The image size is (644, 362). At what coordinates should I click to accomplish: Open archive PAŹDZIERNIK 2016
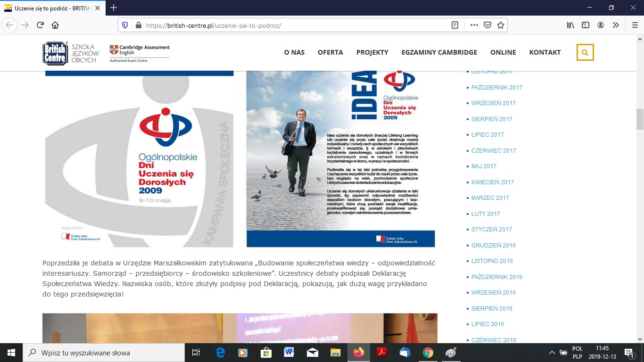point(497,277)
